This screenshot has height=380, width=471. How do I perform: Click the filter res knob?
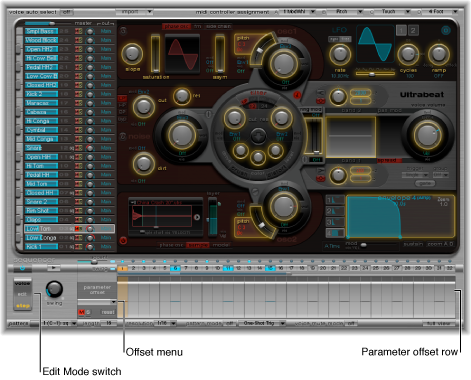282,118
